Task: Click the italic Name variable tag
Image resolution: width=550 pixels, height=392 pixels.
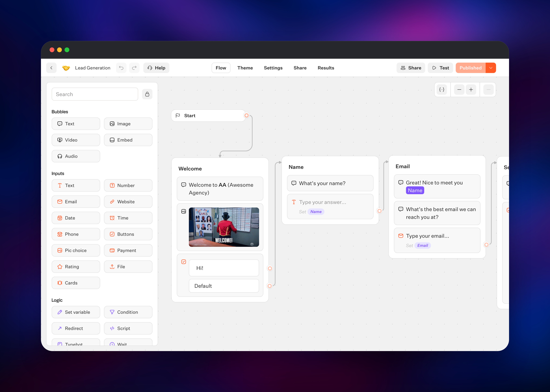Action: (x=316, y=212)
